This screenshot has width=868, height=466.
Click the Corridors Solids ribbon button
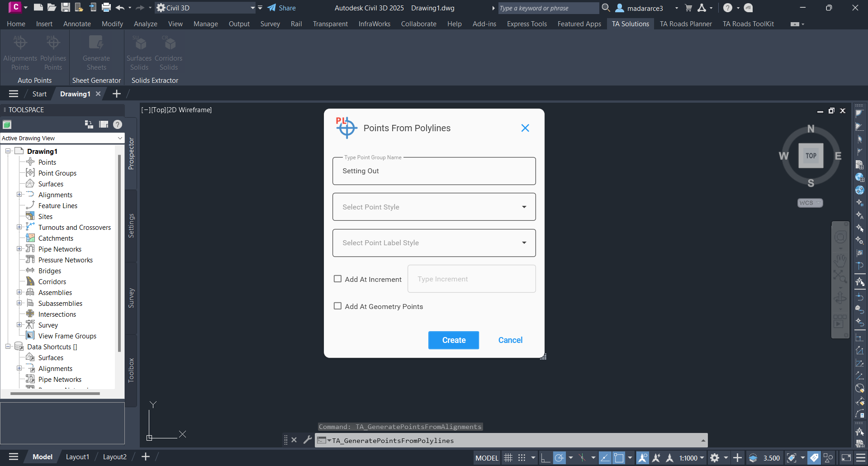click(168, 53)
